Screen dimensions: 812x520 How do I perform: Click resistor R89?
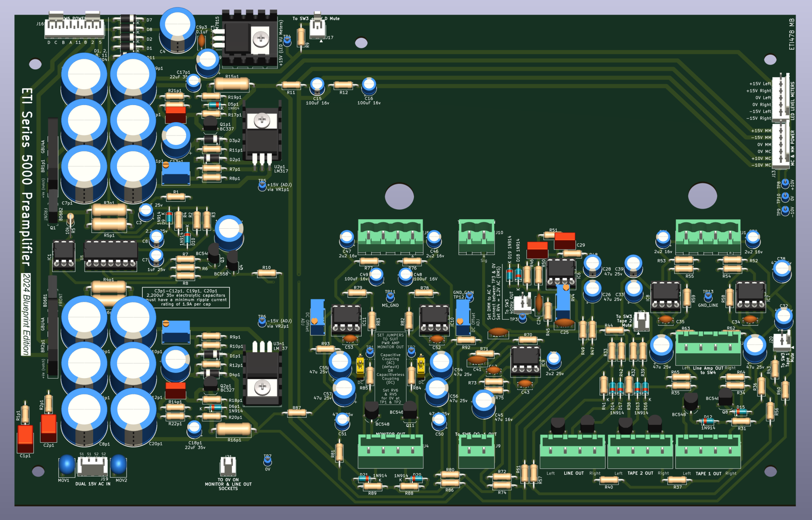[372, 486]
